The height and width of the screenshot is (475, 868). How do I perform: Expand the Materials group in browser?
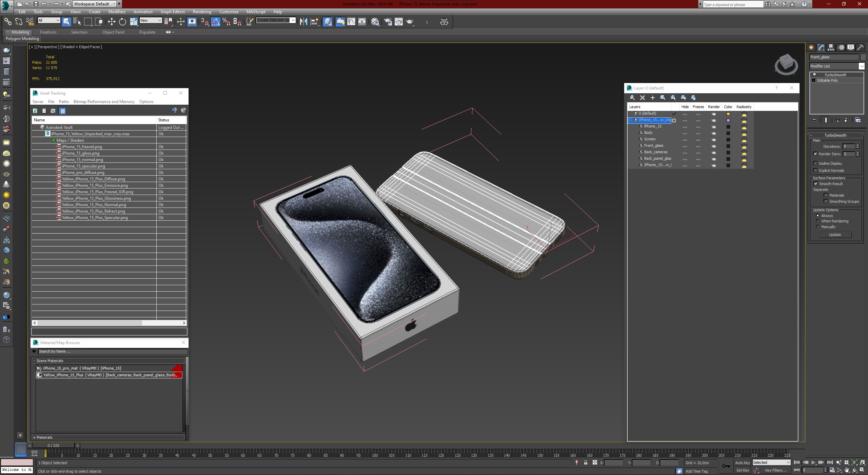[x=34, y=437]
